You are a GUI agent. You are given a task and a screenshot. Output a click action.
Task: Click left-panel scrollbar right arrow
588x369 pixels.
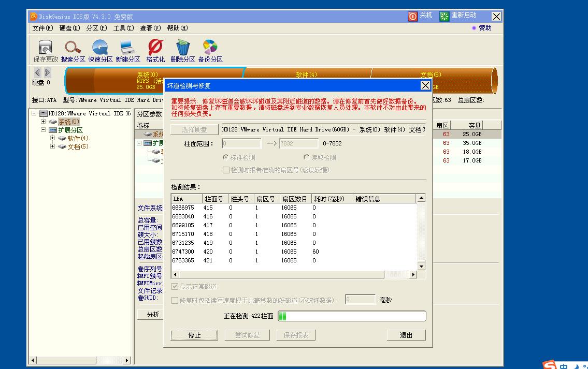coord(127,360)
